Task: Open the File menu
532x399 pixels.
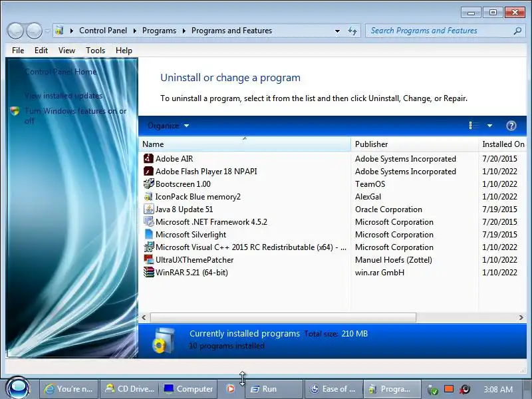Action: pyautogui.click(x=18, y=51)
